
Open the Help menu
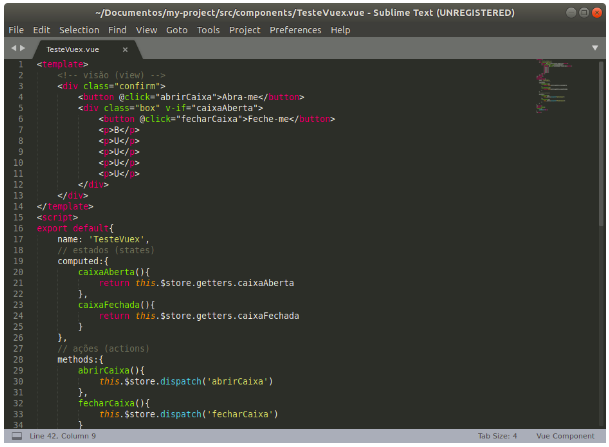click(340, 30)
